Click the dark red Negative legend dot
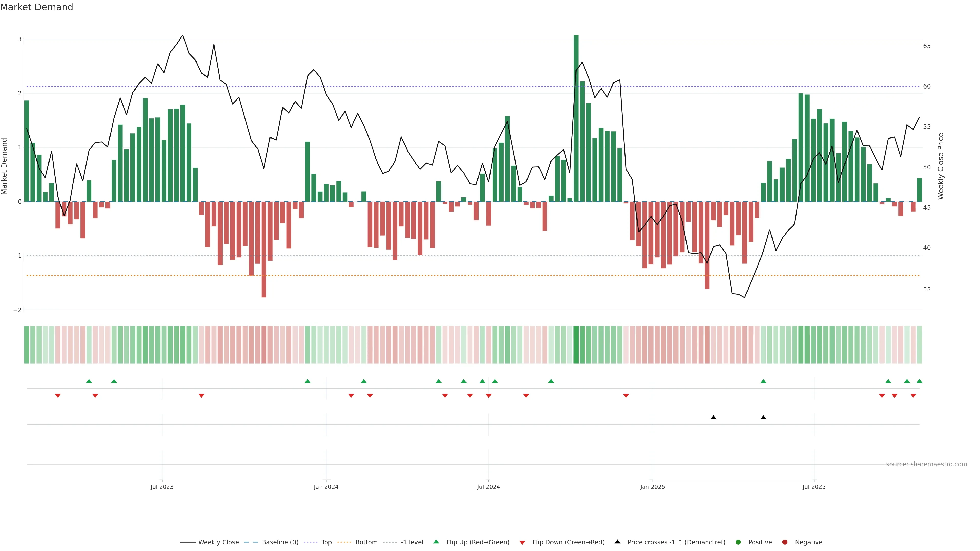The width and height of the screenshot is (980, 551). click(785, 542)
